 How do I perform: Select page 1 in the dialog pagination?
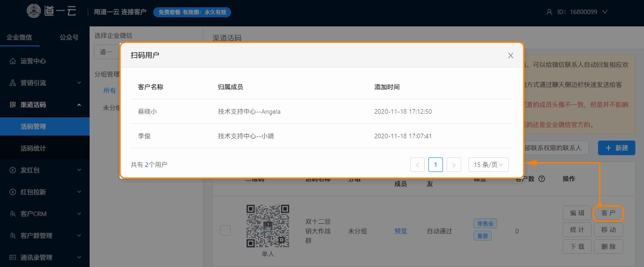point(435,164)
